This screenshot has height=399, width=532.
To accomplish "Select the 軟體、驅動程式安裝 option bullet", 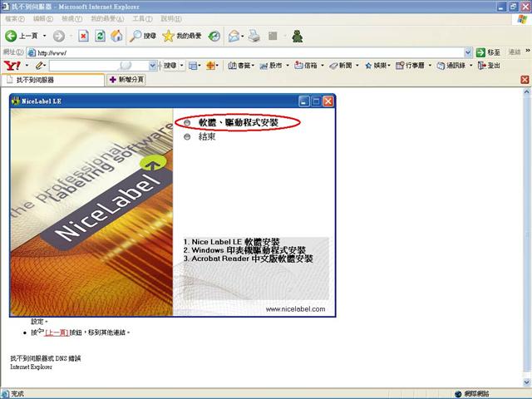I will click(x=187, y=122).
